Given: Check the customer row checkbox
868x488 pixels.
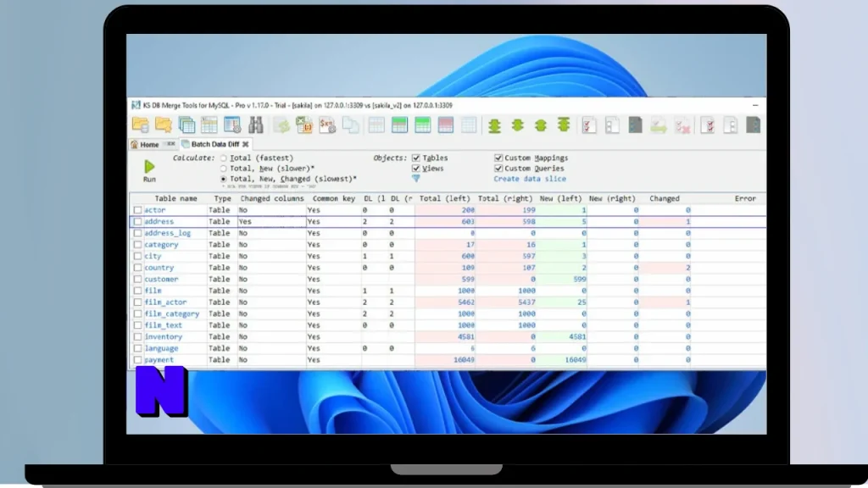Looking at the screenshot, I should (138, 280).
